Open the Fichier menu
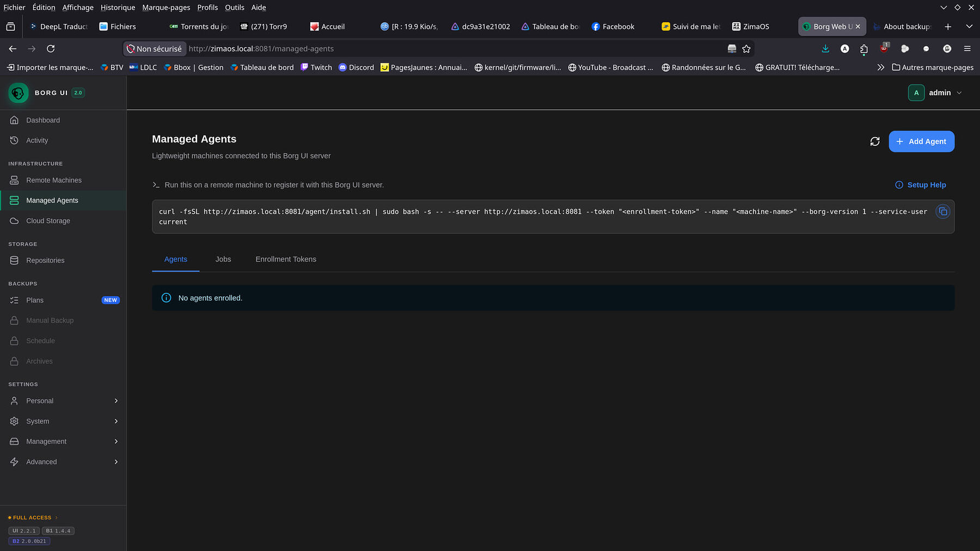Viewport: 980px width, 551px height. pyautogui.click(x=14, y=8)
